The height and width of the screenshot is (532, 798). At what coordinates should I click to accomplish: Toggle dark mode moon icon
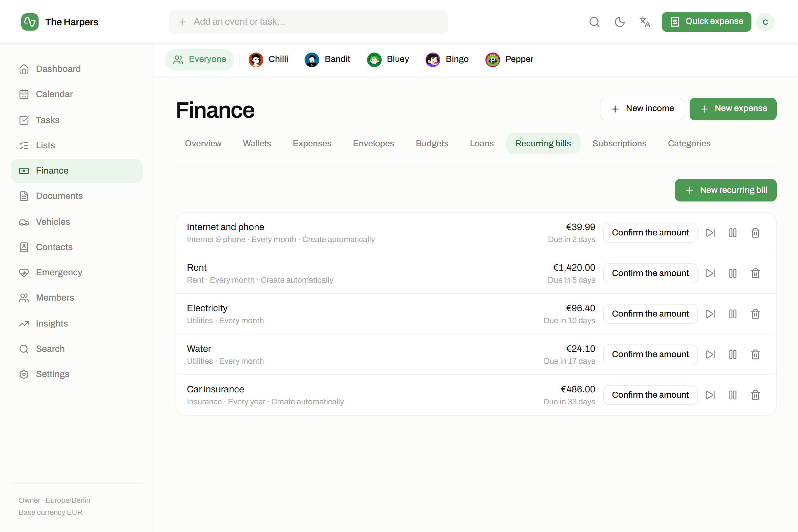[x=619, y=22]
